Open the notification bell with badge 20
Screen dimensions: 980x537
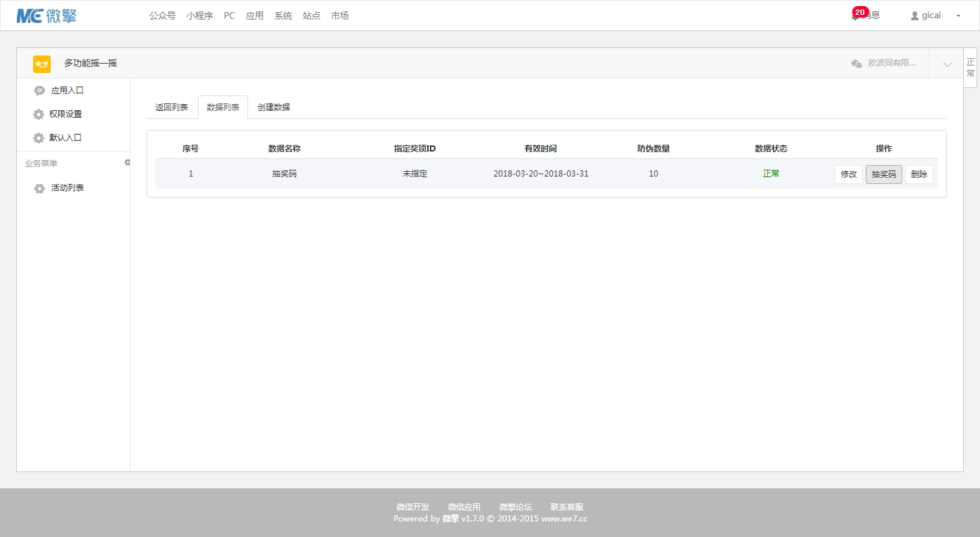click(856, 16)
